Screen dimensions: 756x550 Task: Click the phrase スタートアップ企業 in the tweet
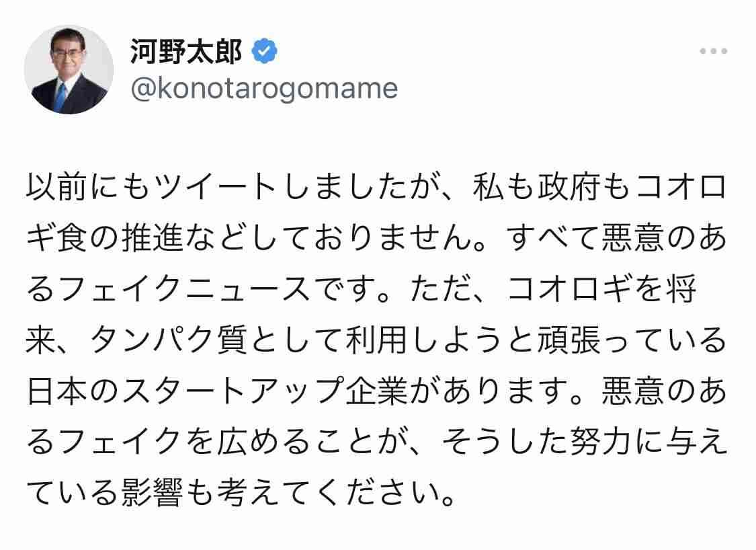click(265, 391)
